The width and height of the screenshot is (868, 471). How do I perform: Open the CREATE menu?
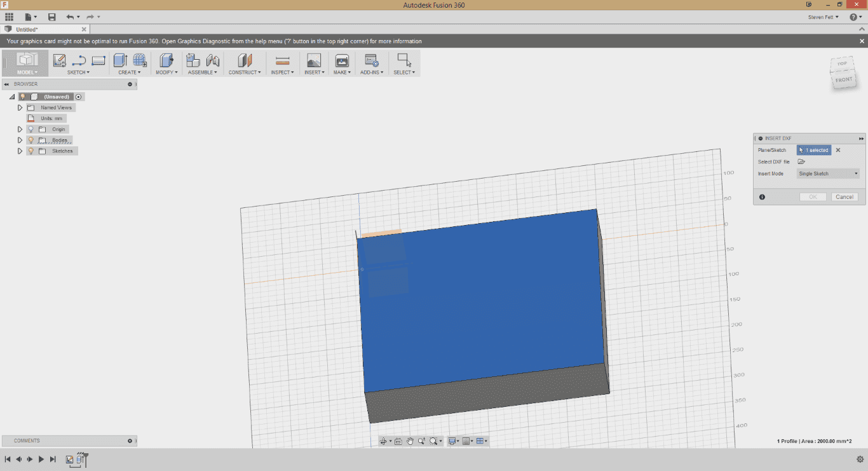tap(130, 72)
